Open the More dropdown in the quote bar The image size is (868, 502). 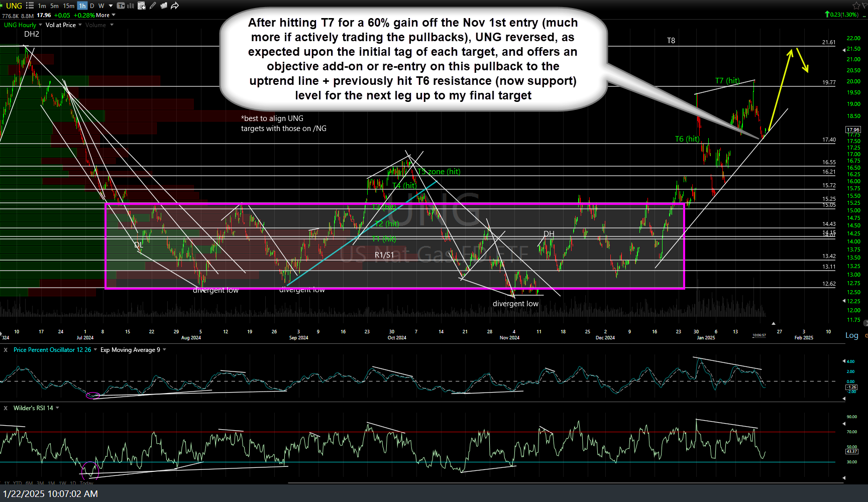coord(105,15)
